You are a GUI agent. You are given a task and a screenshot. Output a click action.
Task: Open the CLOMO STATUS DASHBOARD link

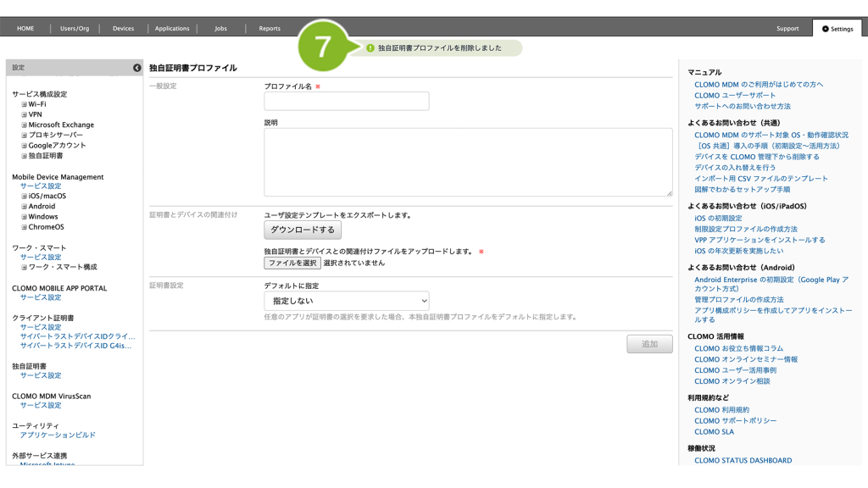pyautogui.click(x=743, y=461)
